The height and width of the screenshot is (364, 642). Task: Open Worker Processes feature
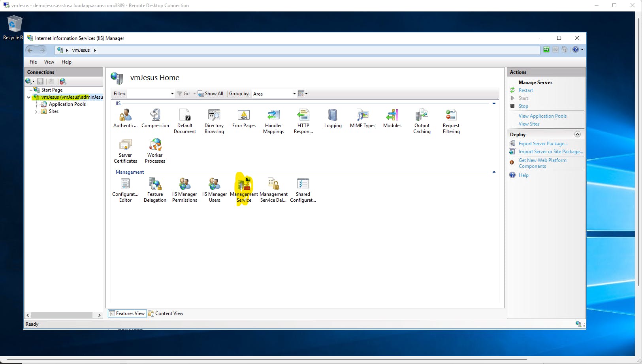155,151
